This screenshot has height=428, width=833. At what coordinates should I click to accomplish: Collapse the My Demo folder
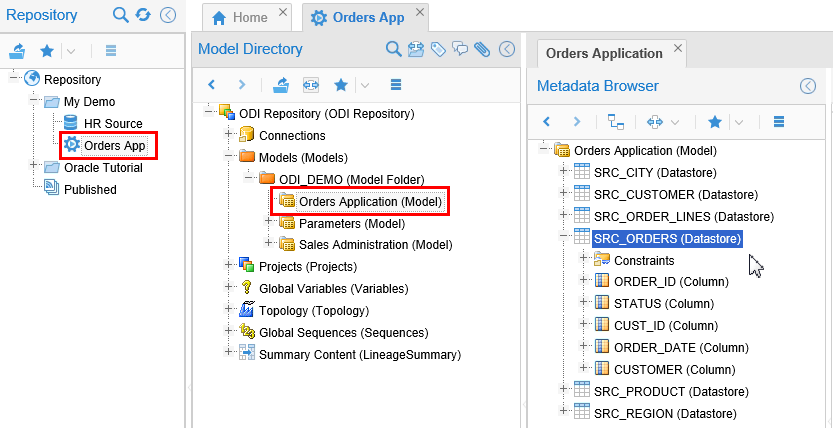point(34,99)
